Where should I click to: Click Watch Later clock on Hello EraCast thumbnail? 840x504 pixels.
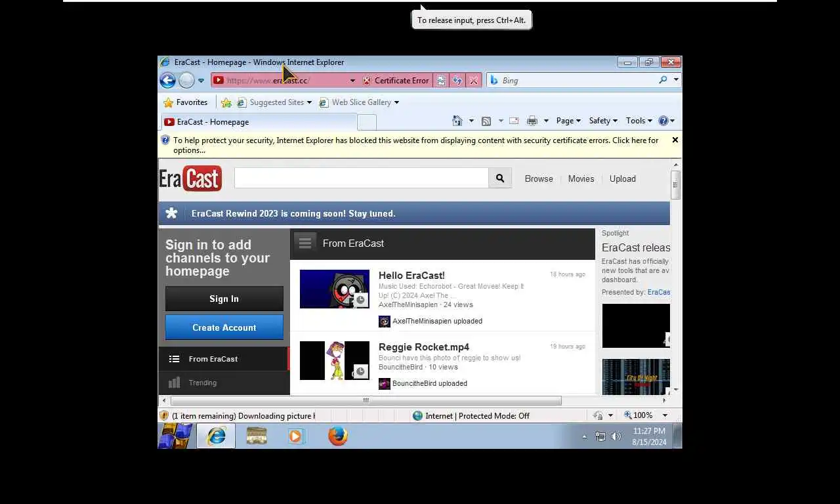click(361, 300)
